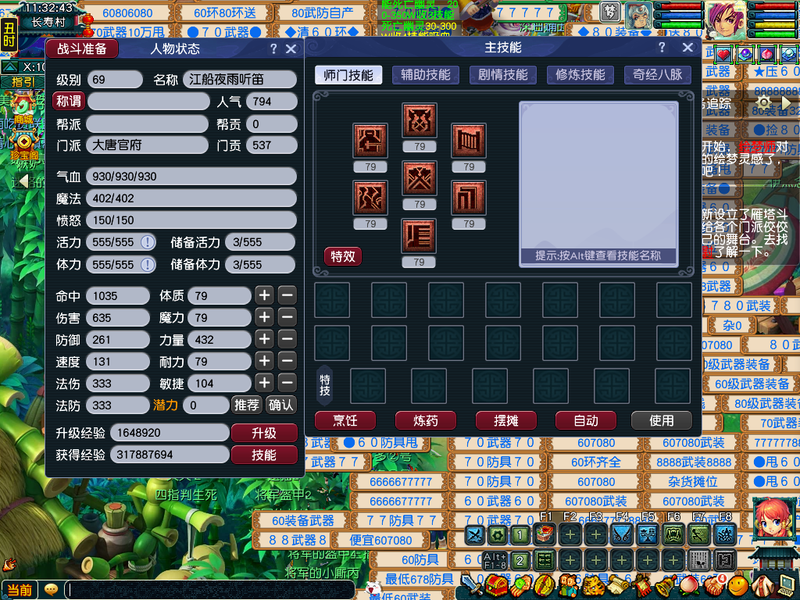Toggle the 特效 effects button

(343, 256)
